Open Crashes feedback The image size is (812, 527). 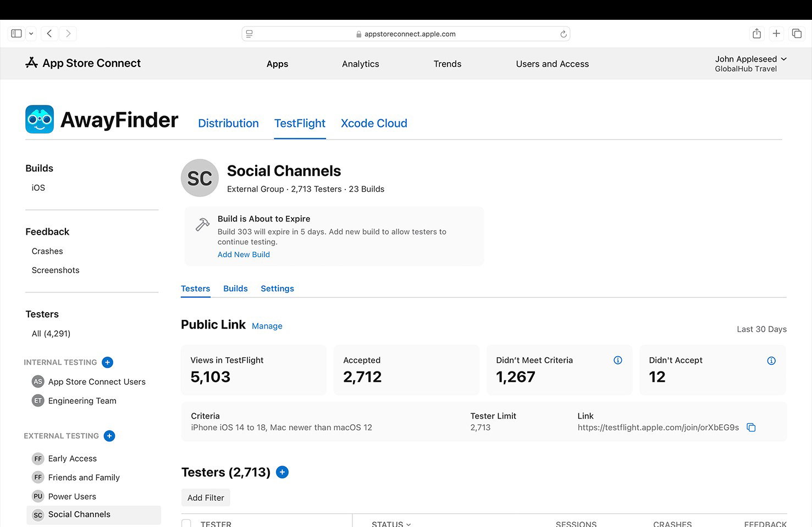pos(47,251)
